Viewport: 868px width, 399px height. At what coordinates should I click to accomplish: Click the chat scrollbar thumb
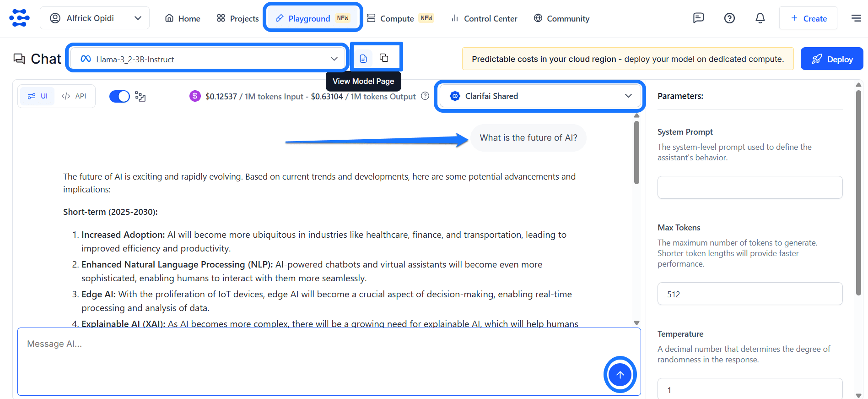(x=636, y=153)
